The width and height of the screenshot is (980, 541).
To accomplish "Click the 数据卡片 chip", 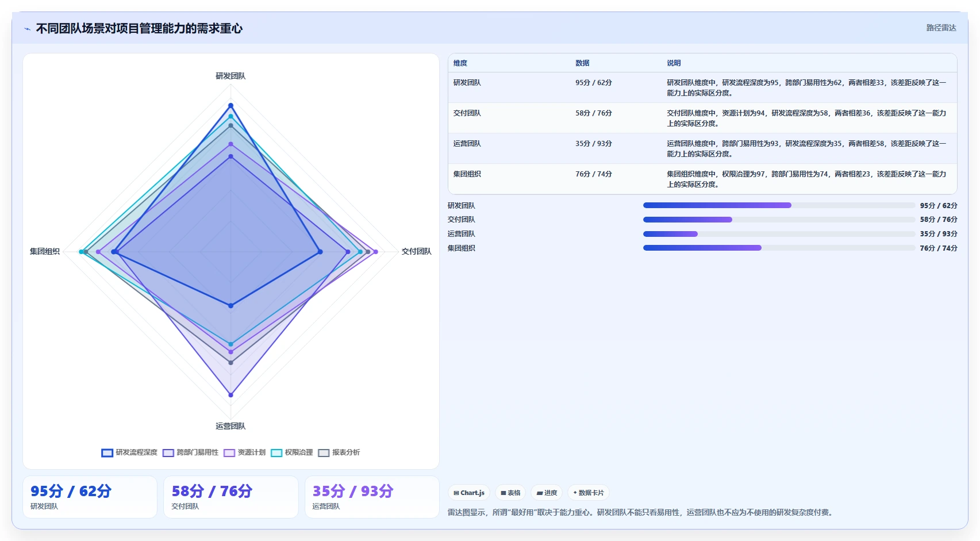I will (589, 493).
